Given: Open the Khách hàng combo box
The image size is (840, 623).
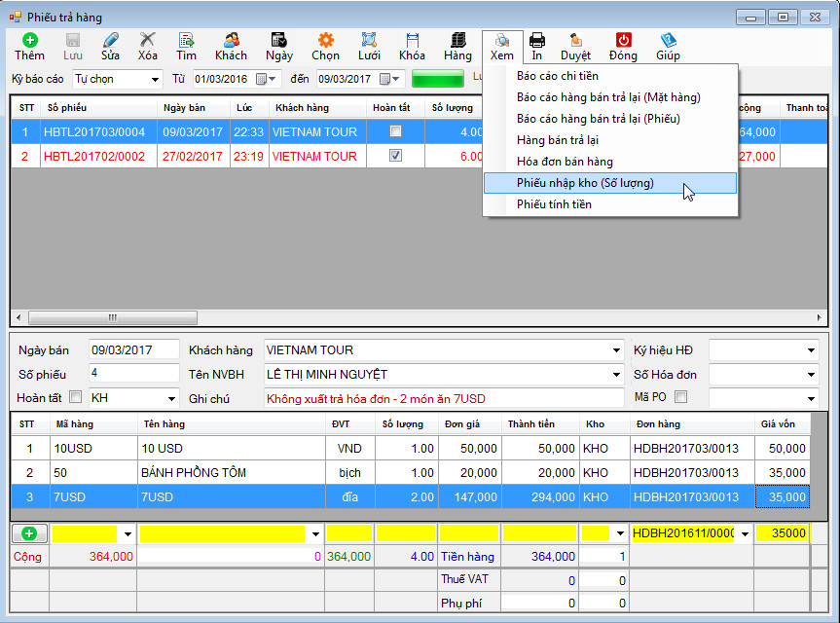Looking at the screenshot, I should point(616,350).
